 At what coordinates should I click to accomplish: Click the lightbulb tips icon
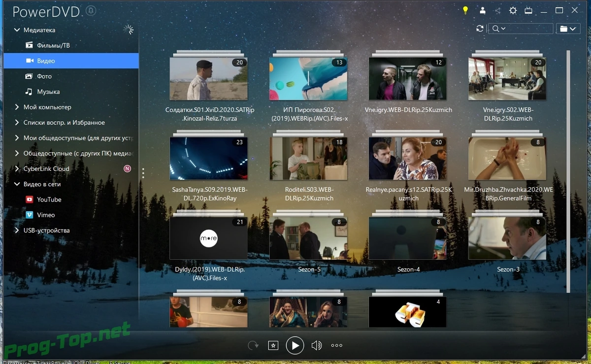[465, 10]
